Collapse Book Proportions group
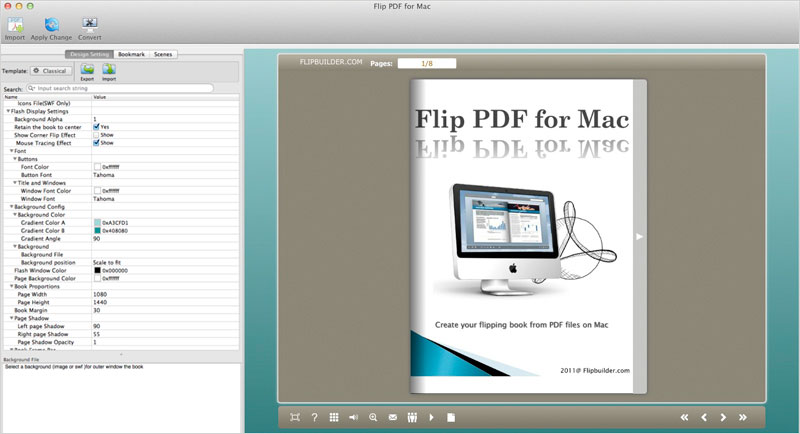The image size is (800, 434). [12, 286]
